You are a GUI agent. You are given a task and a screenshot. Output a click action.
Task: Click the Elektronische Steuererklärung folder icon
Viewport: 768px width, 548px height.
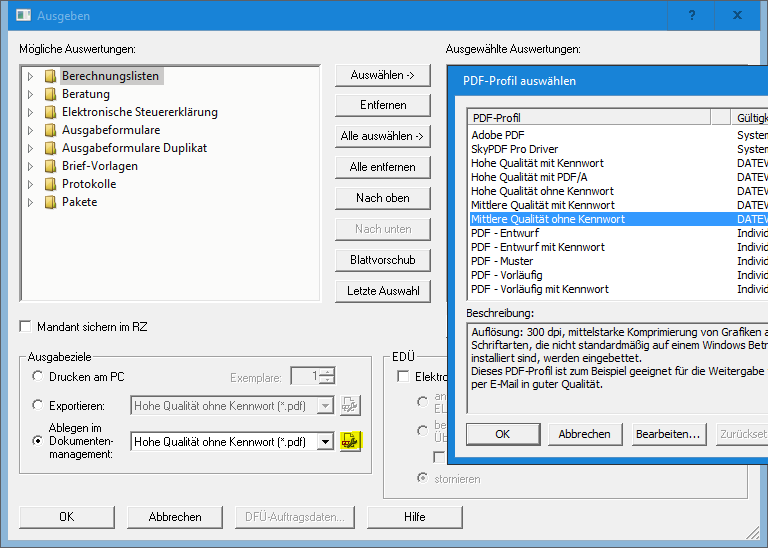[50, 112]
